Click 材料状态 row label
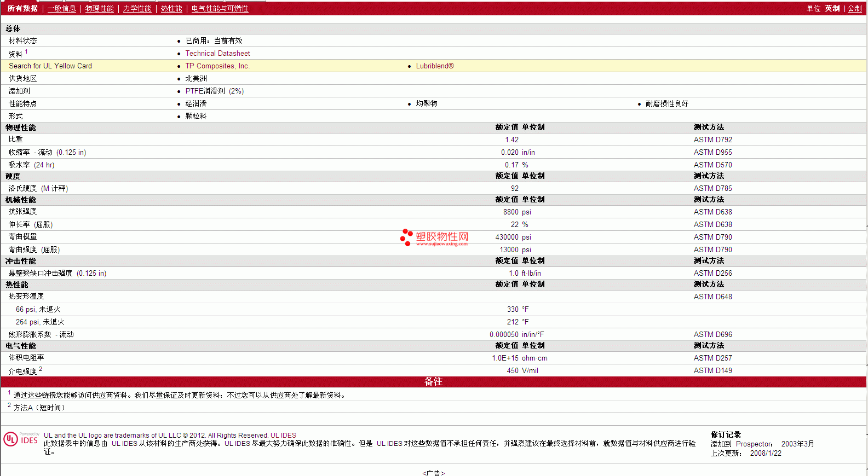The image size is (868, 476). [x=23, y=40]
